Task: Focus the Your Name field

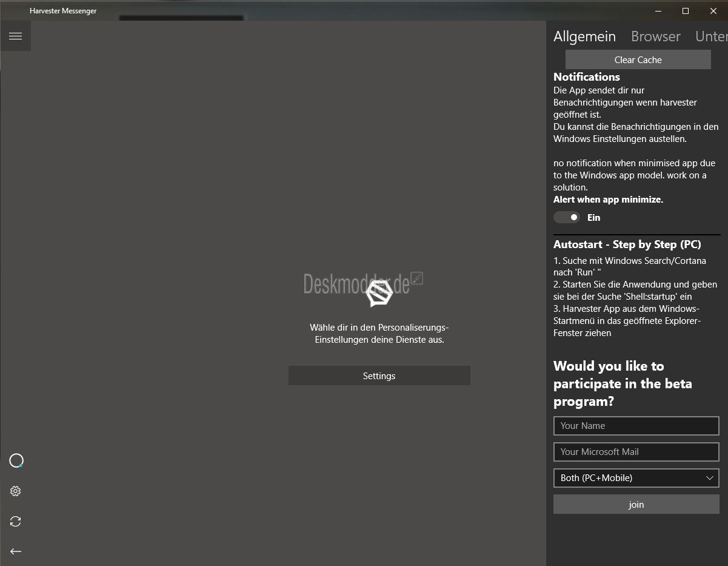Action: coord(636,426)
